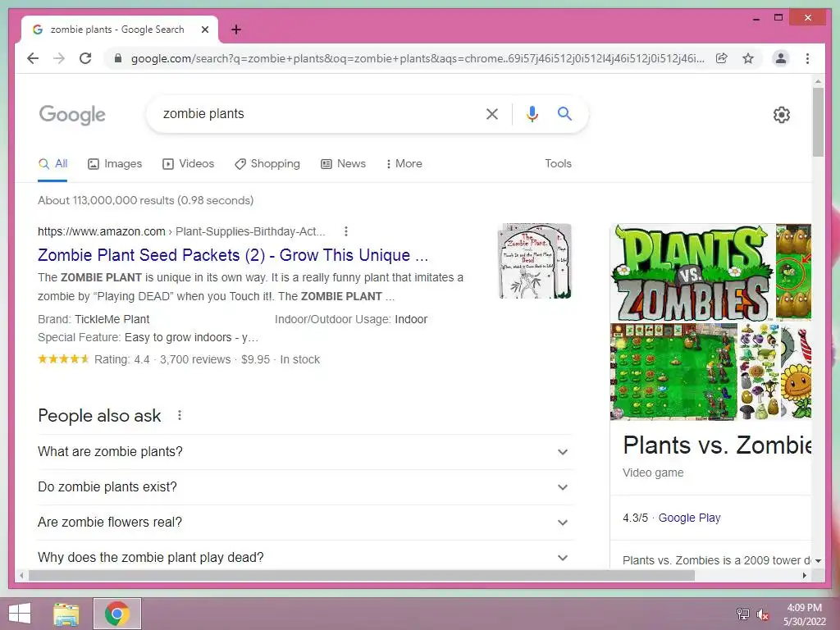Screen dimensions: 840x630
Task: Open a new tab with the plus icon
Action: point(236,30)
